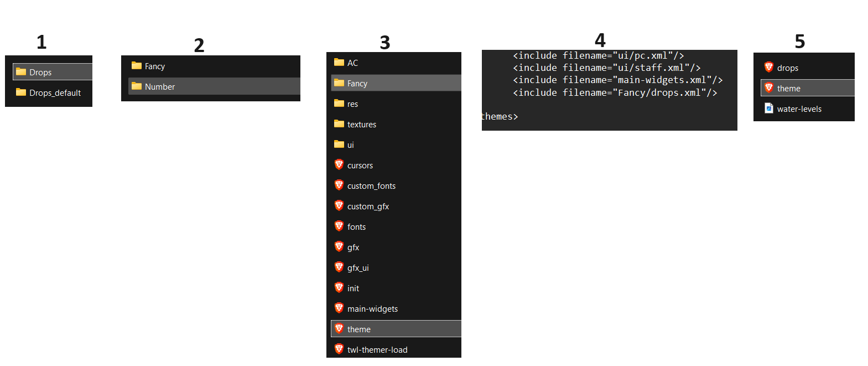
Task: Open the Drops_default folder
Action: click(x=53, y=92)
